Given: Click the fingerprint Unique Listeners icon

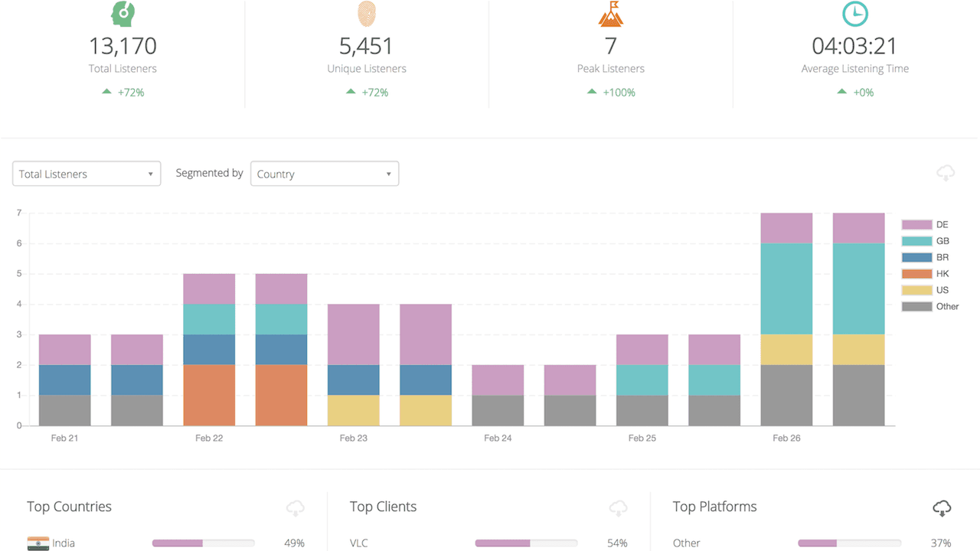Looking at the screenshot, I should coord(367,14).
